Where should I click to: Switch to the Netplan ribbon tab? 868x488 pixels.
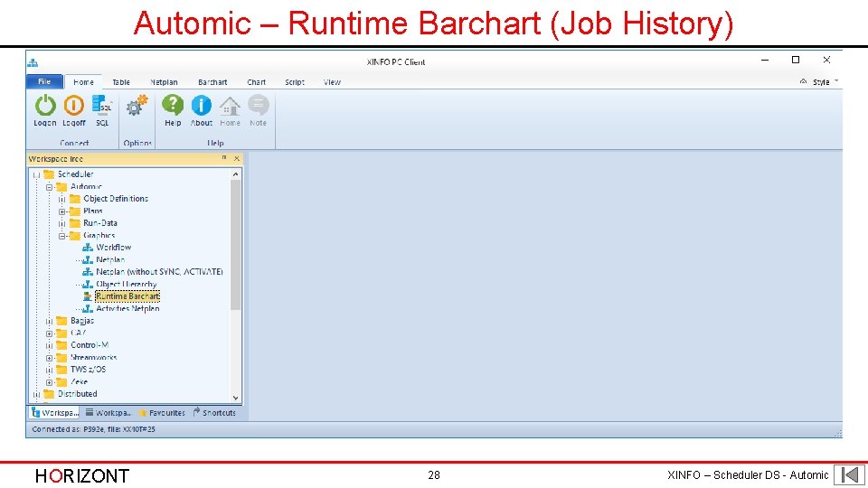point(164,82)
